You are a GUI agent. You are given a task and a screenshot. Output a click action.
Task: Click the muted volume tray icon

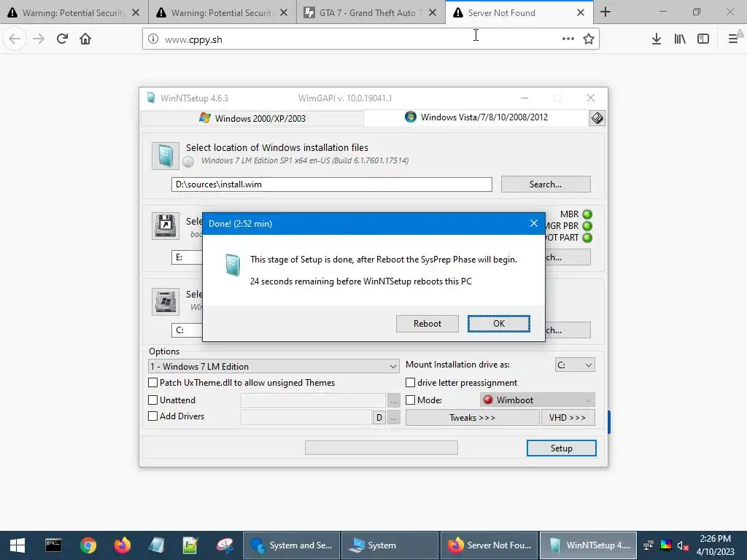(683, 545)
